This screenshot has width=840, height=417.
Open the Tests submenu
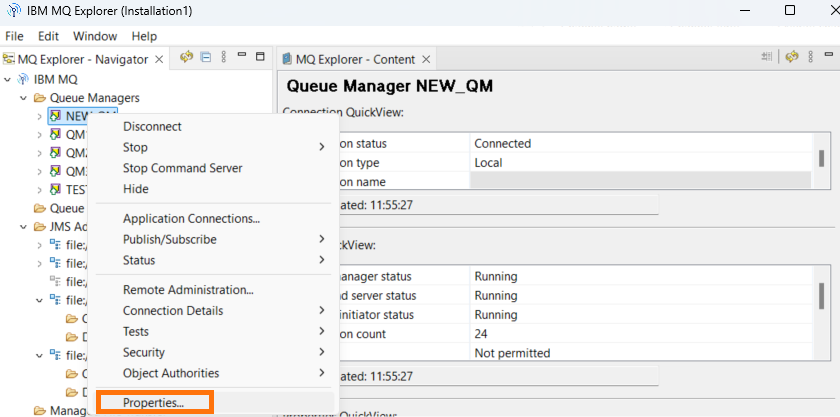tap(215, 331)
